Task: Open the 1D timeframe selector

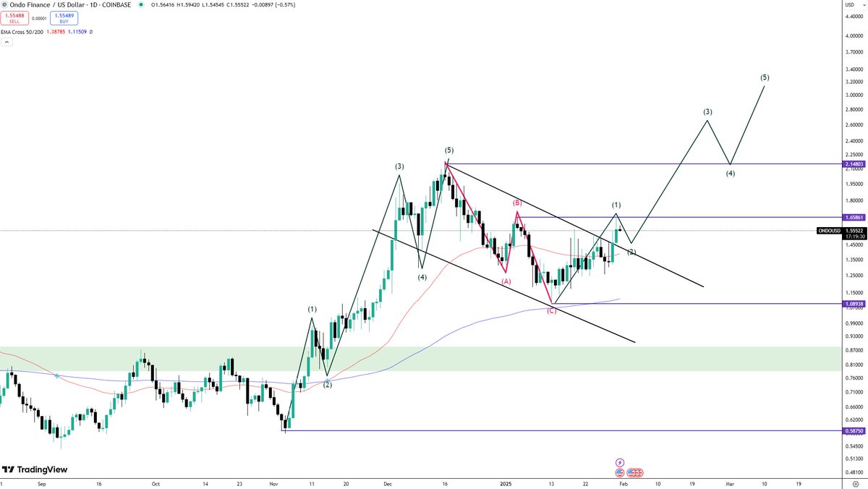Action: (92, 5)
